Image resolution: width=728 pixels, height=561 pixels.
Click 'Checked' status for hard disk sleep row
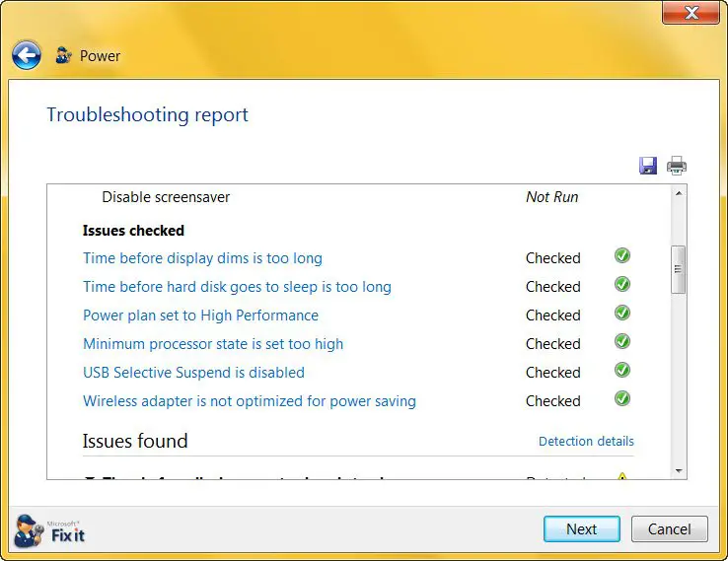pos(553,287)
